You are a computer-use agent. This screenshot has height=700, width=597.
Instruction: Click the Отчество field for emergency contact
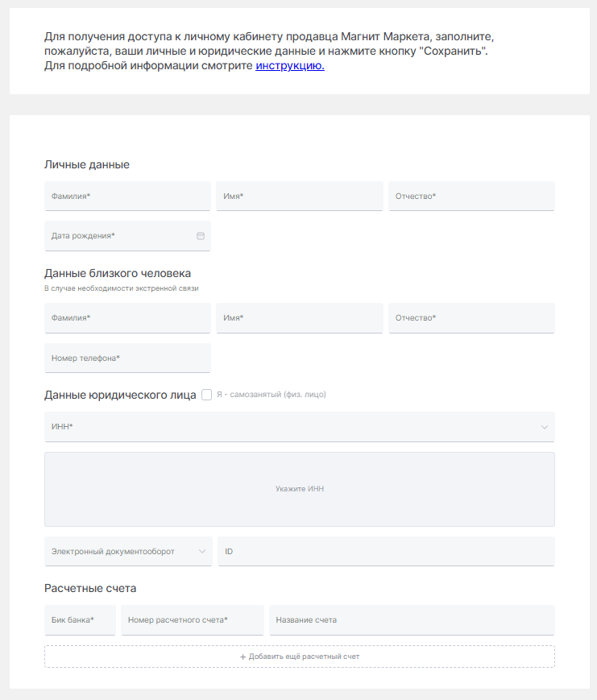coord(471,317)
